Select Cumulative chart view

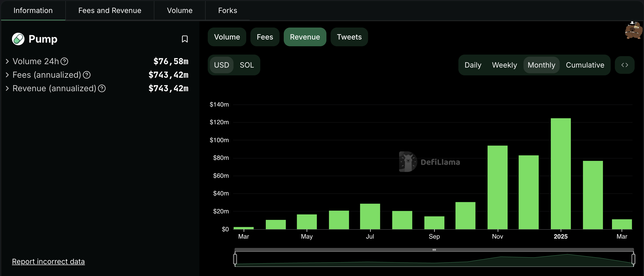[585, 65]
